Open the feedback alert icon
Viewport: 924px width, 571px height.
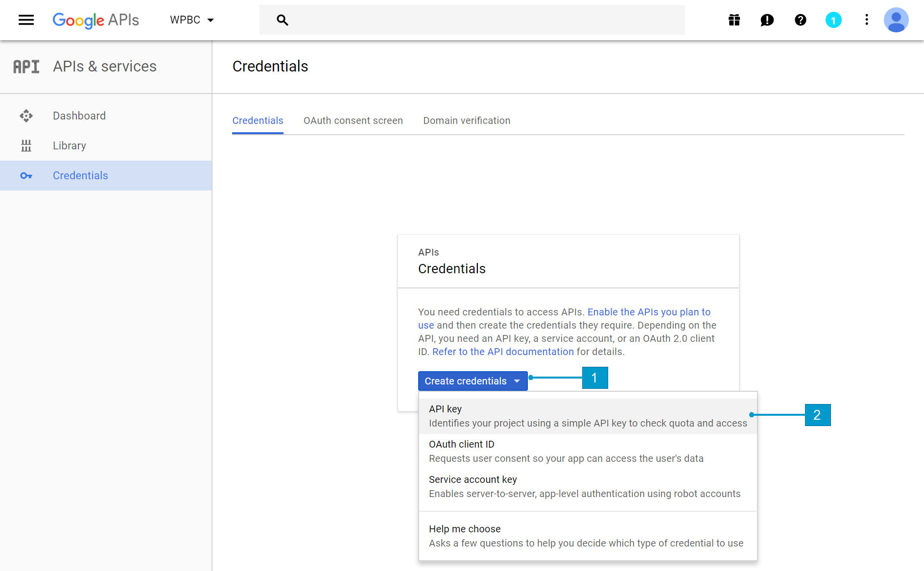[x=767, y=20]
